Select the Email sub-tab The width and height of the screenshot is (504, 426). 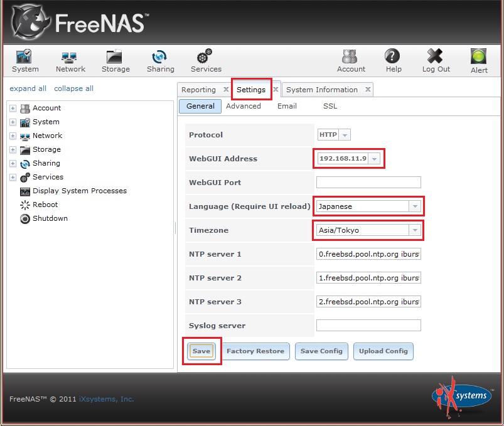pyautogui.click(x=287, y=106)
